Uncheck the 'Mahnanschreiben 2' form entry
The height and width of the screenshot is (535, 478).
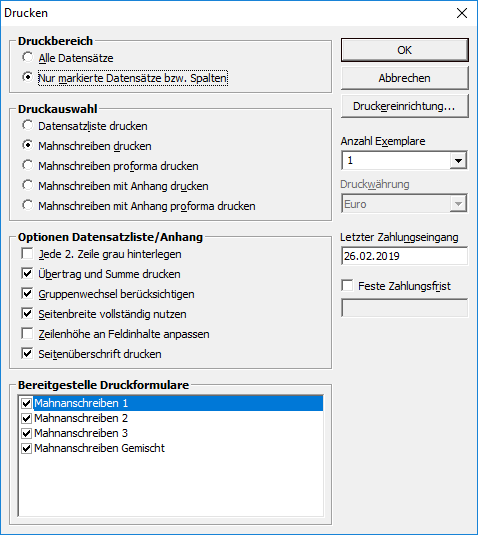pos(27,418)
